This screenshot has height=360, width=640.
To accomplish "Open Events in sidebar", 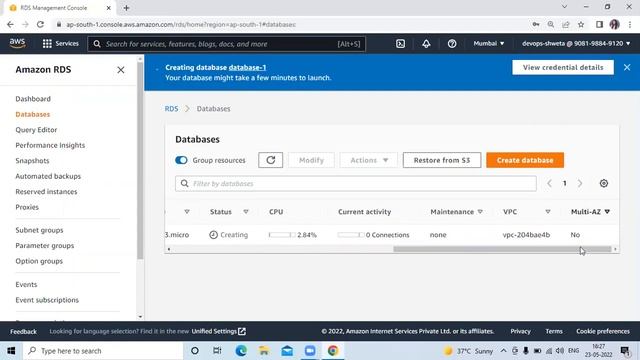I will [26, 284].
